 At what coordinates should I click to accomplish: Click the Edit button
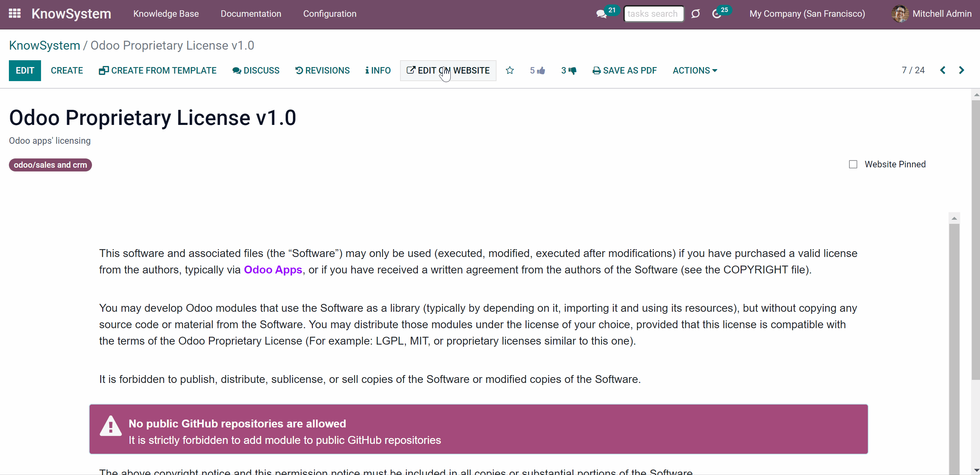[25, 70]
